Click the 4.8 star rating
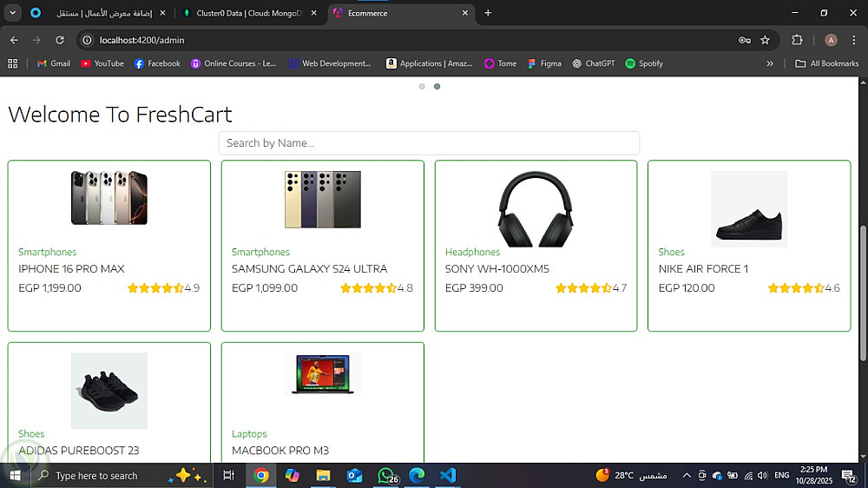 click(377, 288)
